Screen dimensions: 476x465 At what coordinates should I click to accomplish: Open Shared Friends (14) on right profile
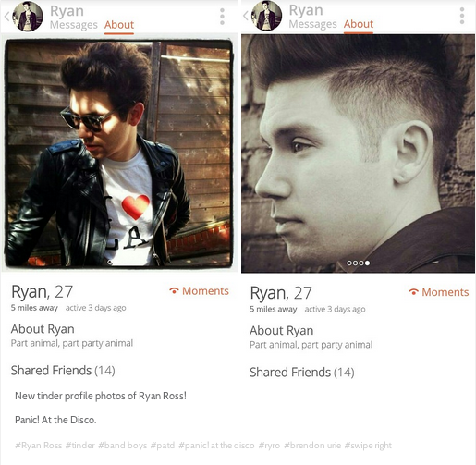pos(302,373)
